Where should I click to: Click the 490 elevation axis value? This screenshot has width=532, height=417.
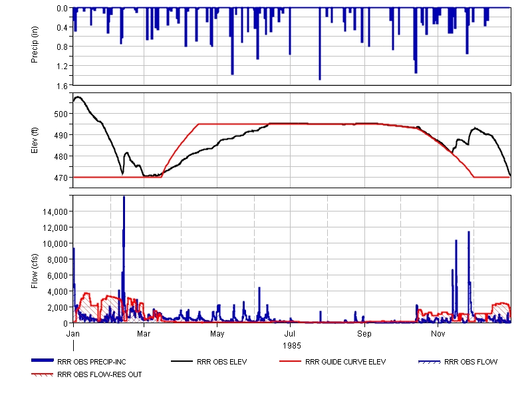click(61, 135)
